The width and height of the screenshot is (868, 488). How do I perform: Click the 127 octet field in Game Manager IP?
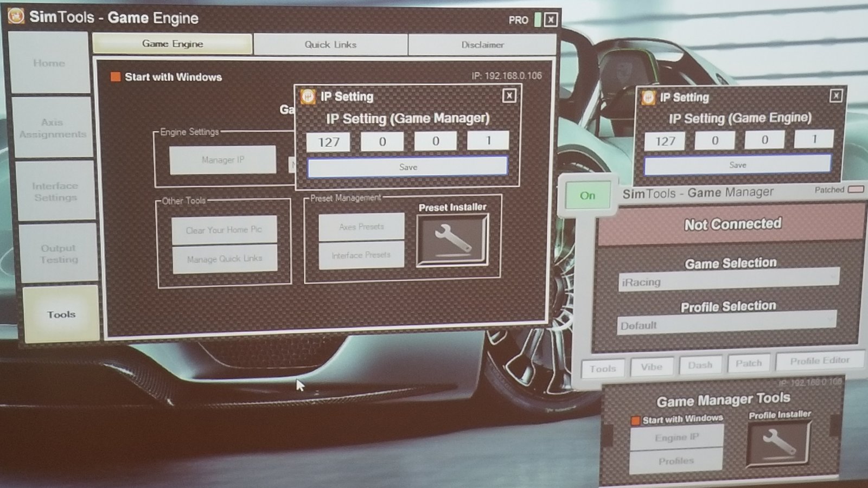[328, 142]
